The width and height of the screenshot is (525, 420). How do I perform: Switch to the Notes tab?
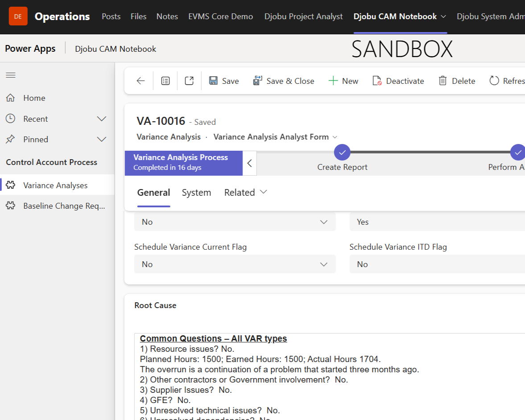click(x=167, y=16)
